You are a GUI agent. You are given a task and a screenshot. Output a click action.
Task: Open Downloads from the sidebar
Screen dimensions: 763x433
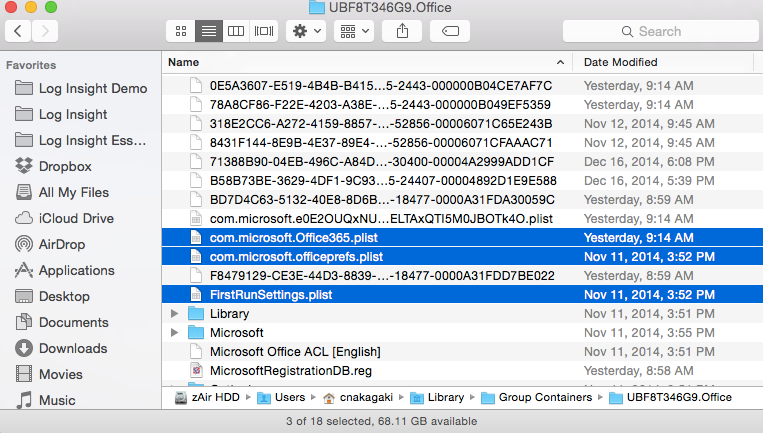[x=61, y=348]
